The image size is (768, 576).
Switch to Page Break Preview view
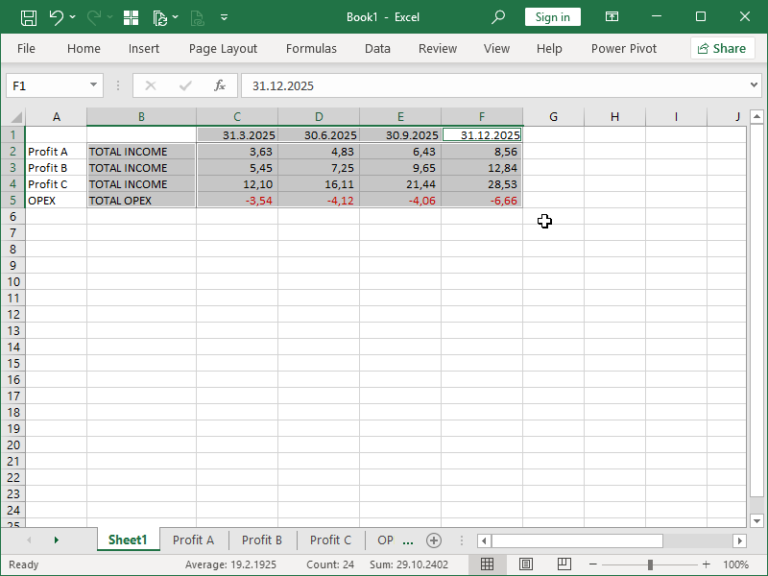click(x=564, y=564)
